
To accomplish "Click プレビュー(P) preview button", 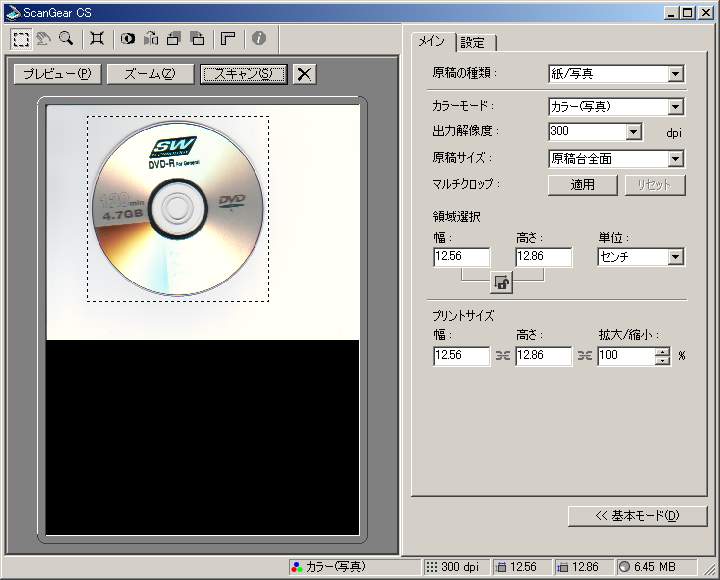I will click(x=57, y=74).
